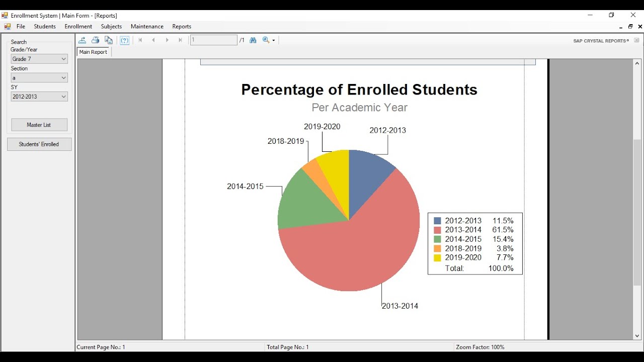
Task: Click the Copy icon in report toolbar
Action: 108,40
